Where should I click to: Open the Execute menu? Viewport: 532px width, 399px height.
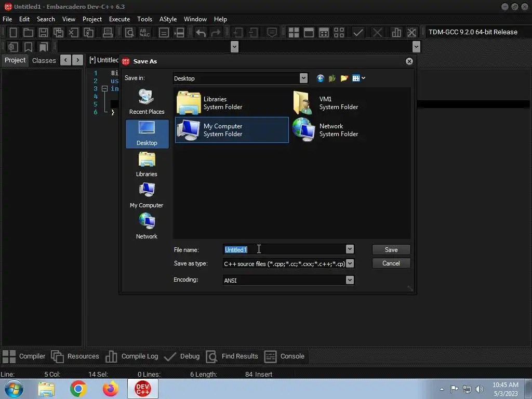(x=119, y=19)
